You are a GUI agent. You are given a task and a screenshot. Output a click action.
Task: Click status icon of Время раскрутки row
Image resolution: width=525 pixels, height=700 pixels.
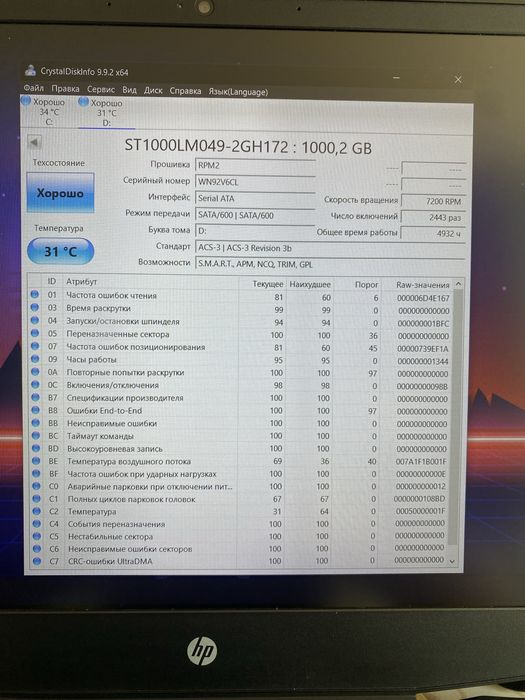click(34, 308)
